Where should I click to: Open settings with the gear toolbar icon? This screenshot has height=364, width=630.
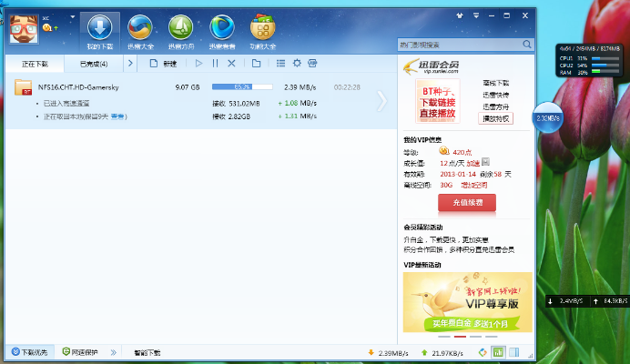pos(297,64)
